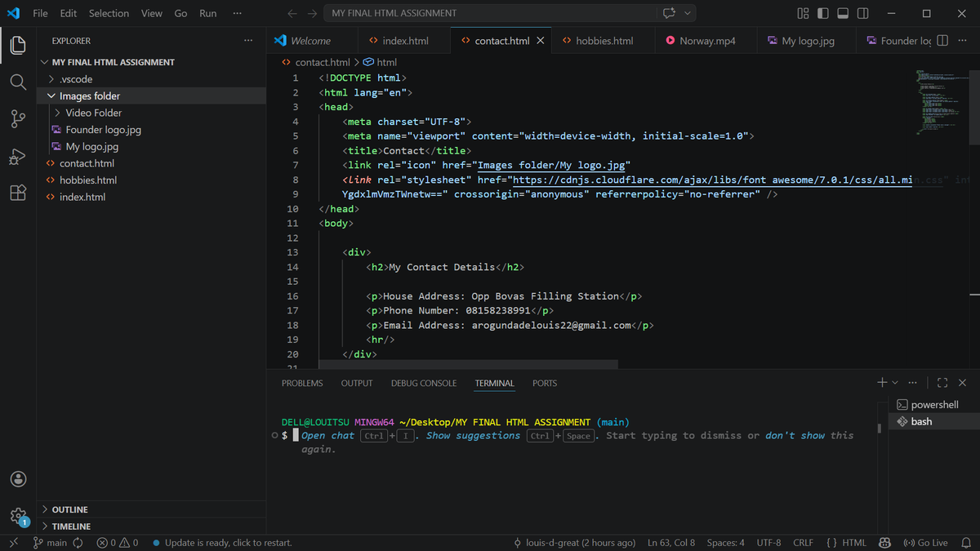
Task: Open terminal panel more actions ellipsis
Action: [912, 383]
